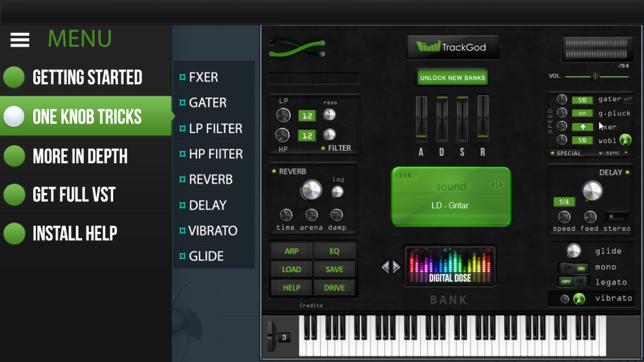Open the ARP panel
Viewport: 644px width, 362px height.
tap(291, 251)
